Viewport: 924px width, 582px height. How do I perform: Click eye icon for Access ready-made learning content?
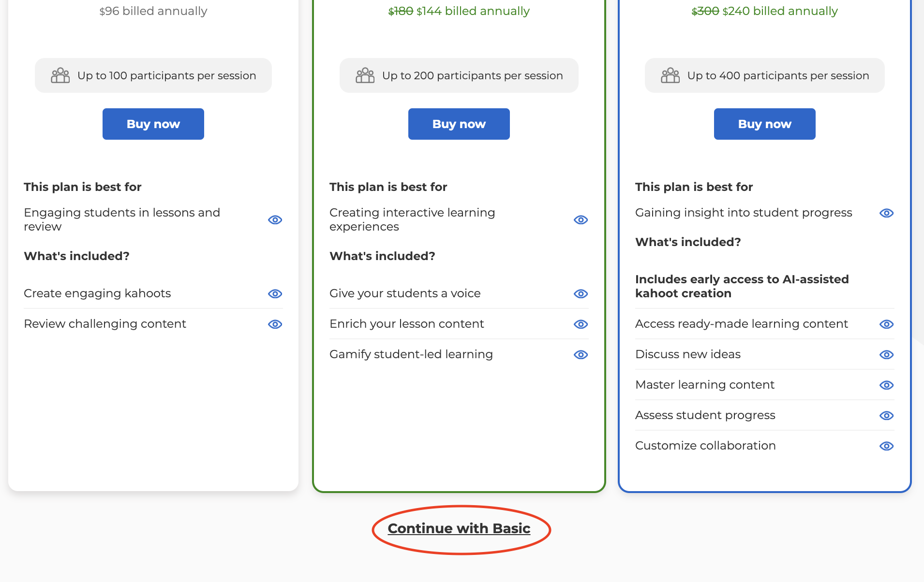pyautogui.click(x=886, y=324)
